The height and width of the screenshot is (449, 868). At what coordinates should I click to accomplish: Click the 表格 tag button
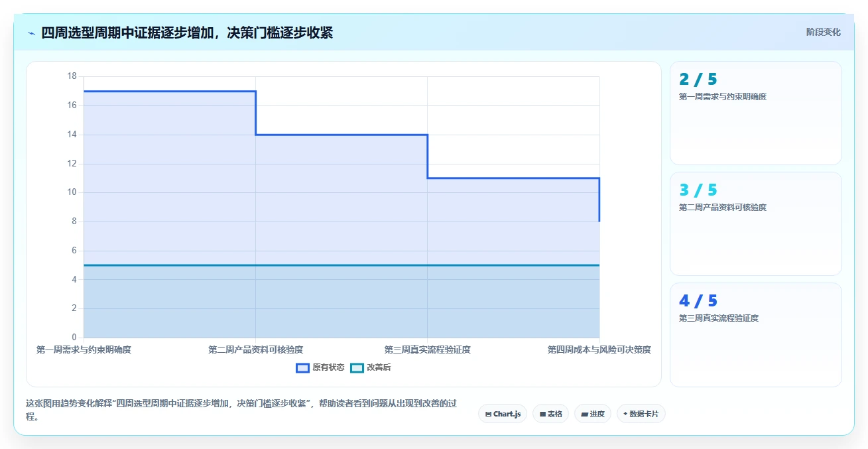coord(550,414)
